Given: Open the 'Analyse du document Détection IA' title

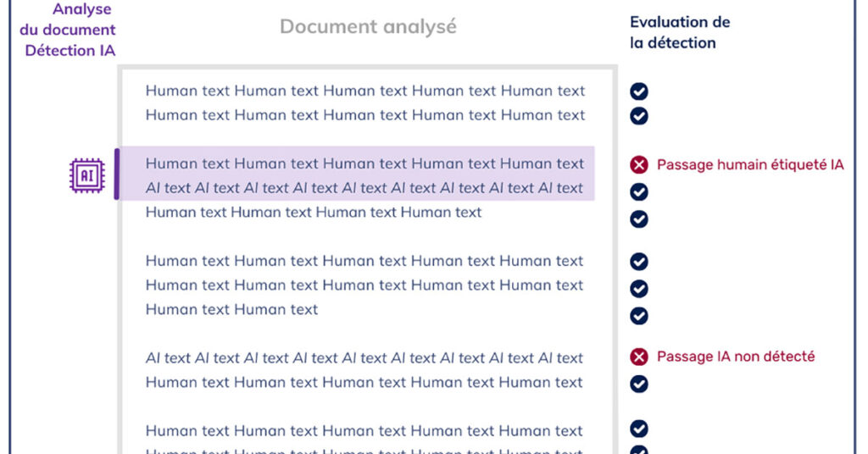Looking at the screenshot, I should tap(70, 30).
